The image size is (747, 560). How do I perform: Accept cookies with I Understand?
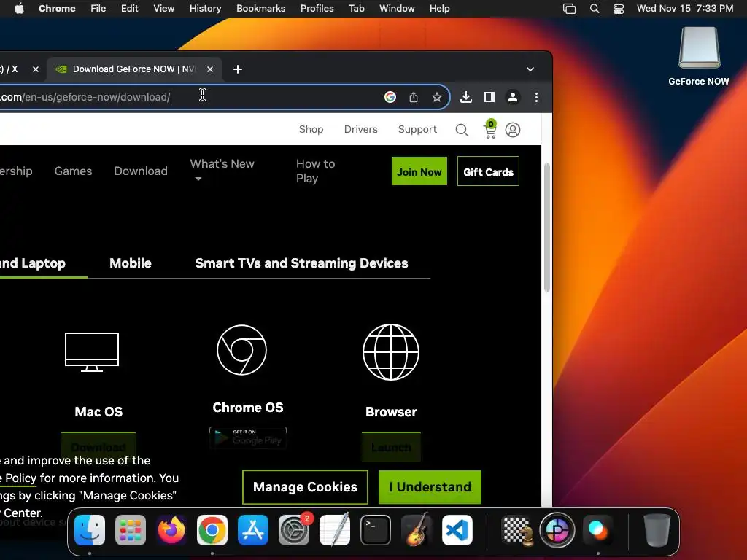430,487
